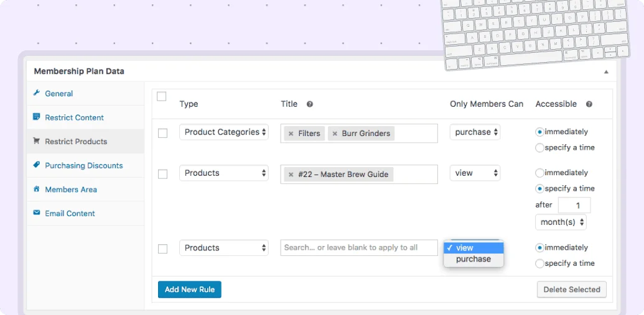
Task: Click the help icon next to Accessible
Action: [x=589, y=104]
